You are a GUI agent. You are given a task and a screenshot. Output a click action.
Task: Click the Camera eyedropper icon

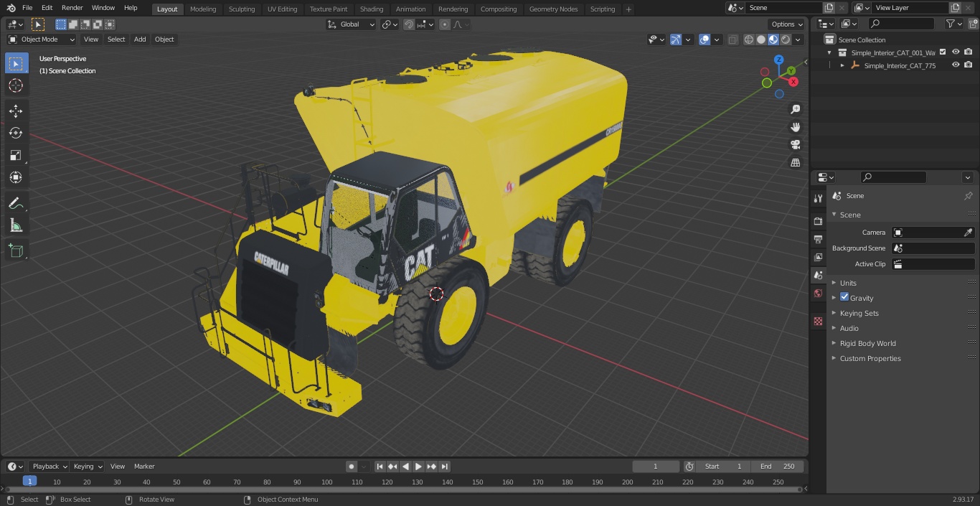[968, 233]
